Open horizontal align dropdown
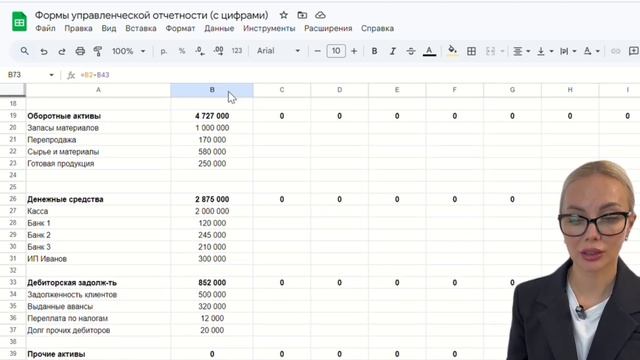The height and width of the screenshot is (360, 640). (521, 51)
